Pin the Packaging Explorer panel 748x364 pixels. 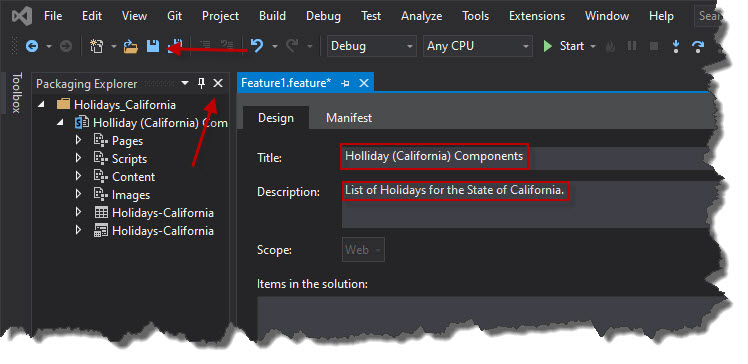click(201, 83)
